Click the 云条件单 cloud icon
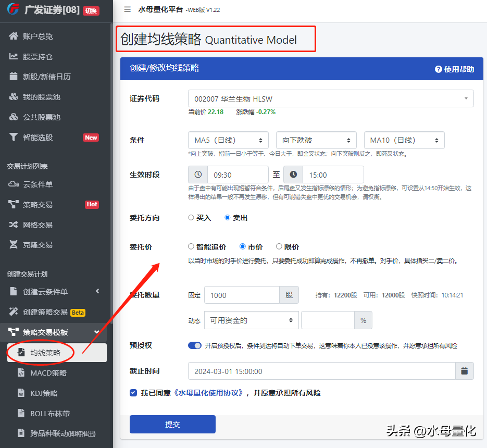This screenshot has width=487, height=448. pyautogui.click(x=14, y=184)
